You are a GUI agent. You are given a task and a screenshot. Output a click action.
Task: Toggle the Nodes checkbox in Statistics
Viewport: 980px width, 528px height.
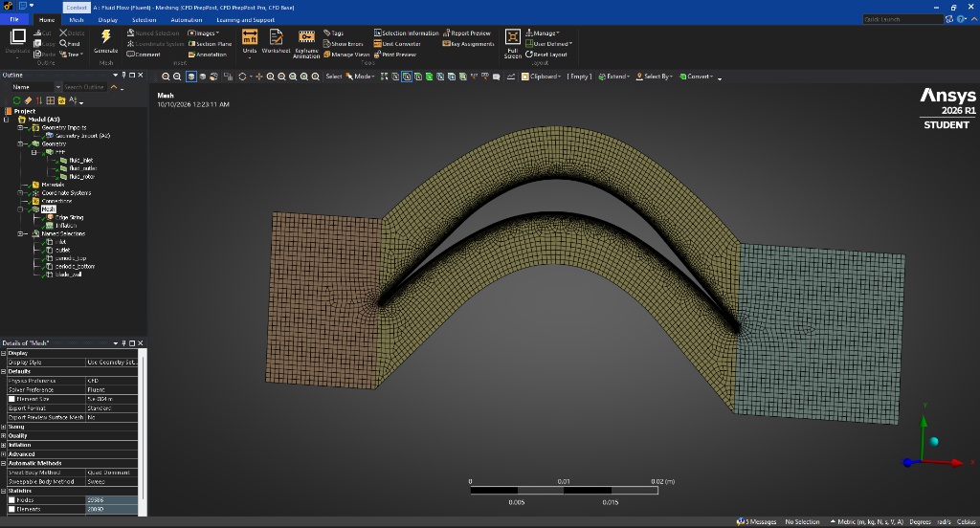[11, 500]
